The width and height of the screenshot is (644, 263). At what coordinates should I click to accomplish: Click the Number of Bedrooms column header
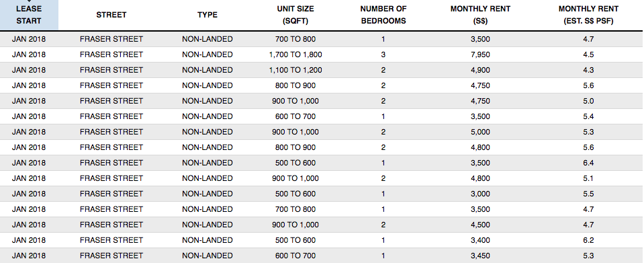click(x=383, y=15)
